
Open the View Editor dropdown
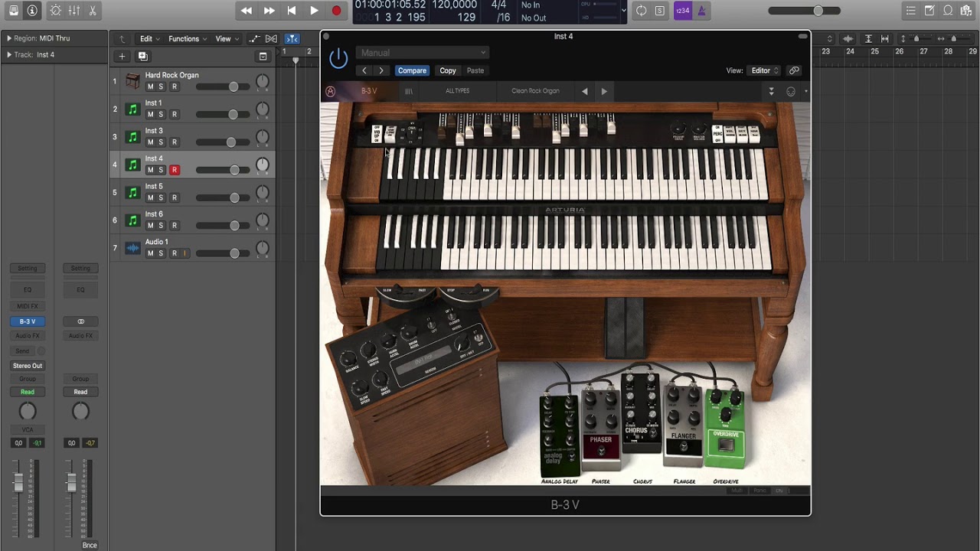coord(765,70)
